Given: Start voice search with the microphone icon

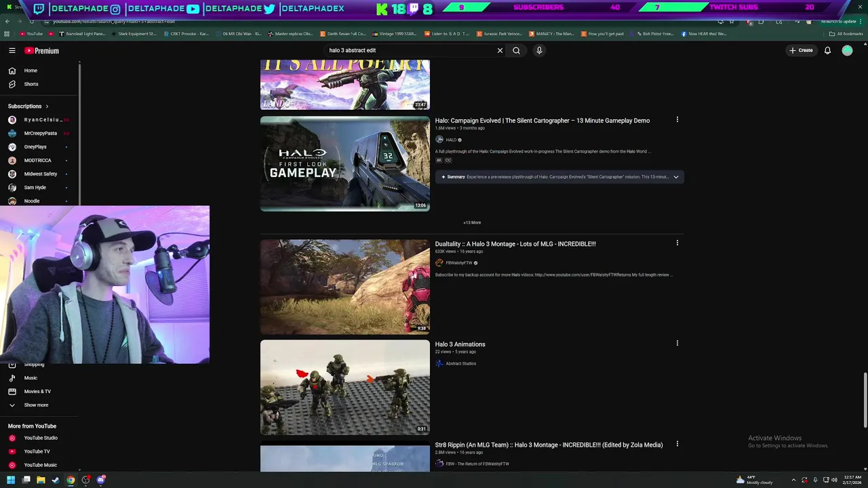Looking at the screenshot, I should coord(539,50).
